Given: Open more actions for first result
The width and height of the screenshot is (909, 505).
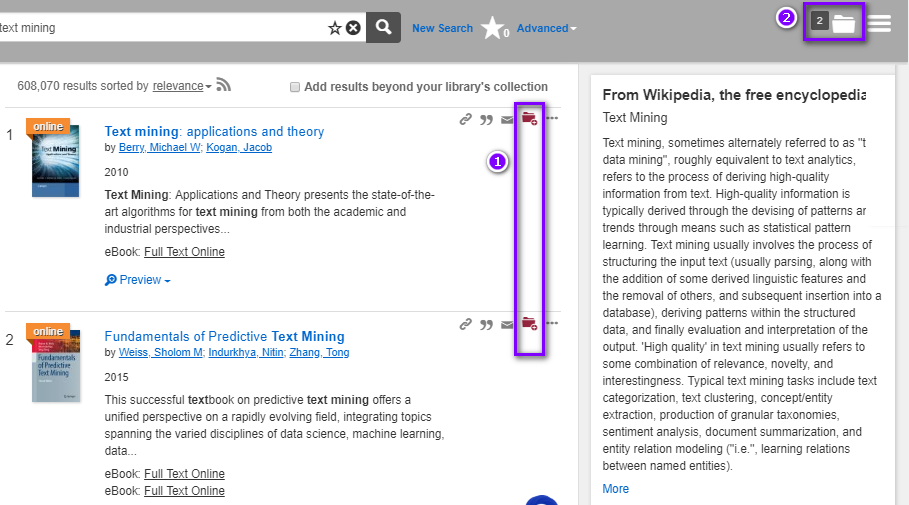Looking at the screenshot, I should 552,120.
